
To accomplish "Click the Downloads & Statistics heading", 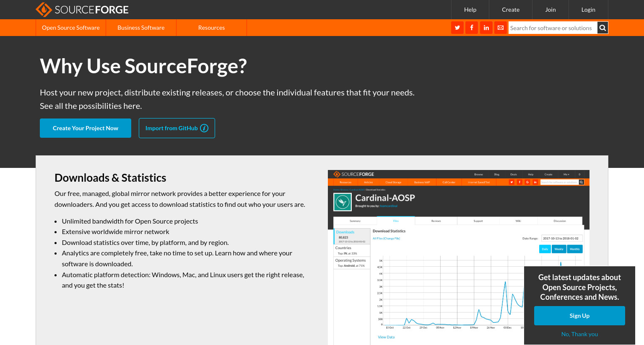I will tap(110, 178).
